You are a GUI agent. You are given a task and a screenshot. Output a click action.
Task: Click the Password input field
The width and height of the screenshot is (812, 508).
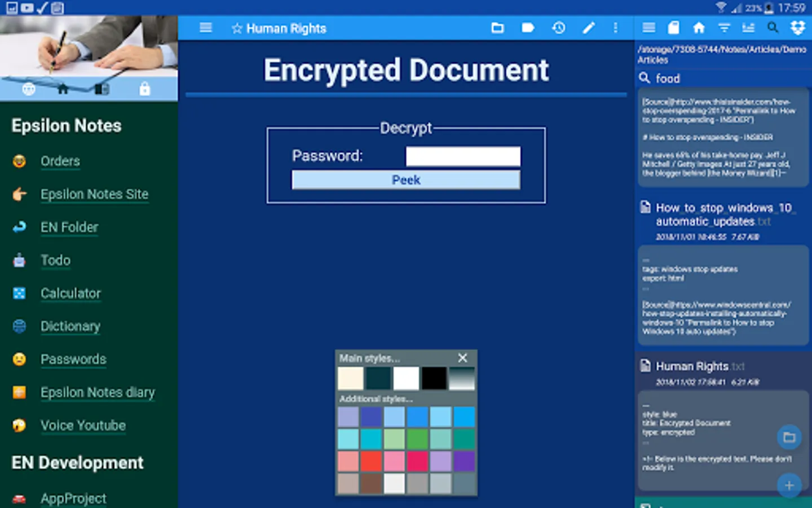[x=463, y=156]
